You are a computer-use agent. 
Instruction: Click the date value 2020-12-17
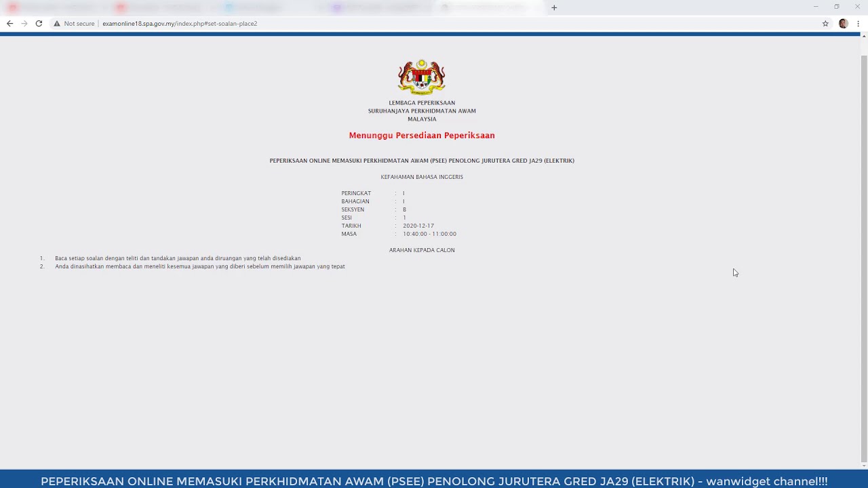[x=418, y=226]
